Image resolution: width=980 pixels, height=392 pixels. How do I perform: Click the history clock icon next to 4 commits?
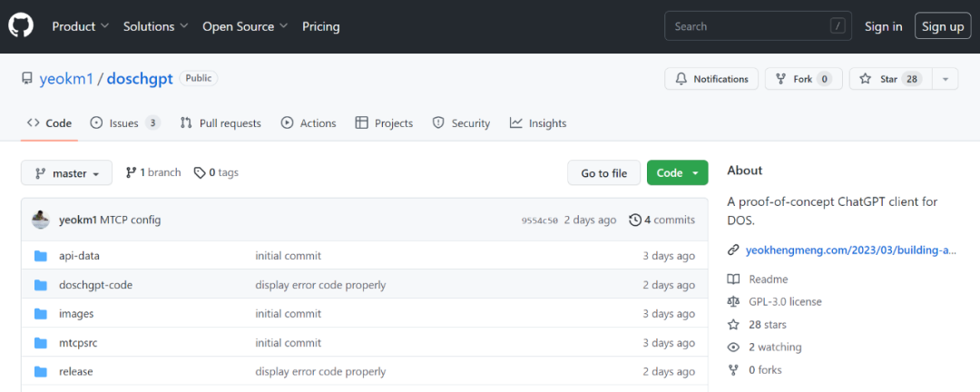coord(635,220)
